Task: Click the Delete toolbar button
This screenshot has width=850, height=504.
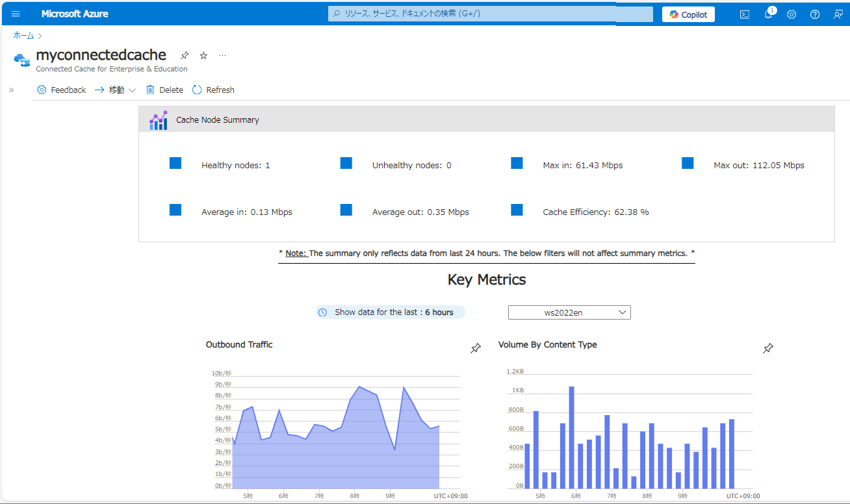Action: 164,90
